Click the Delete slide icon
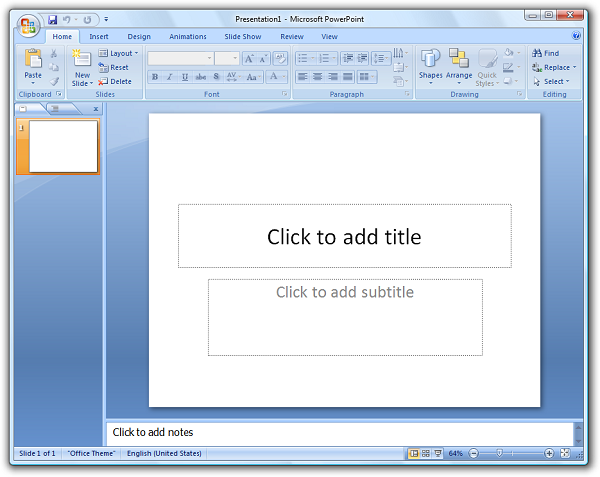Image resolution: width=600 pixels, height=477 pixels. [x=115, y=82]
